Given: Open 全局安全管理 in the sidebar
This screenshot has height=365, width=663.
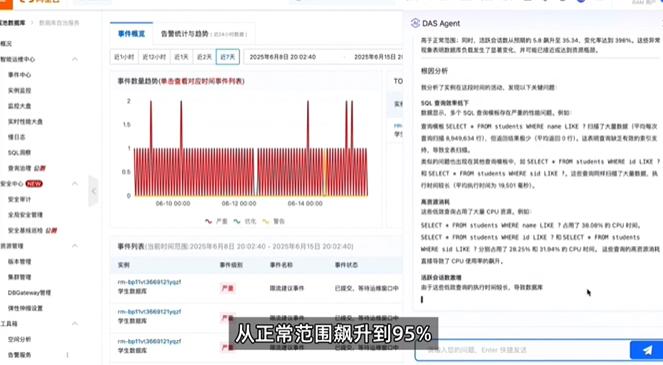Looking at the screenshot, I should (25, 215).
